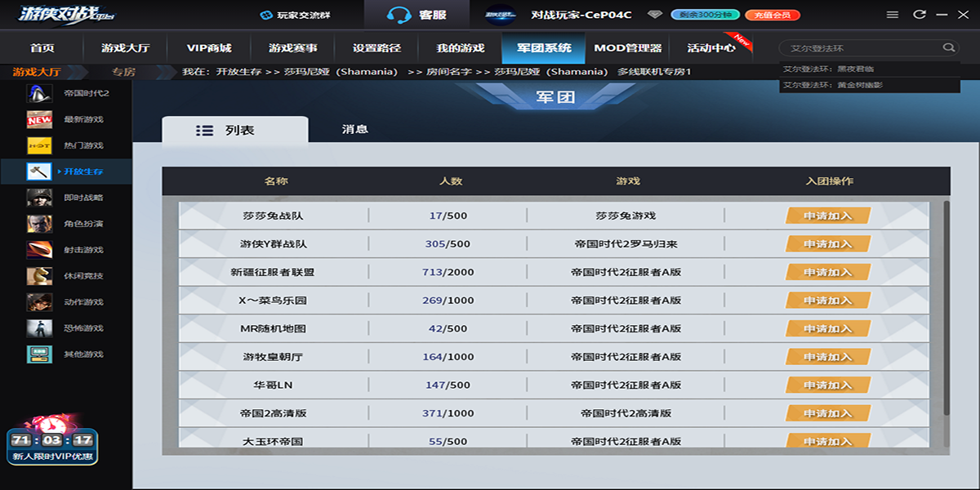
Task: Open the 游戏赛事 tab
Action: (293, 48)
